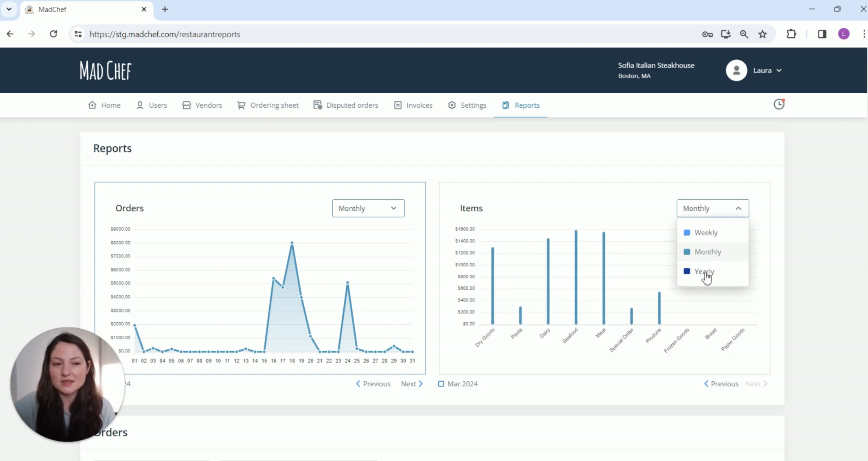Close the MadChef browser tab
The width and height of the screenshot is (868, 461).
click(x=144, y=9)
